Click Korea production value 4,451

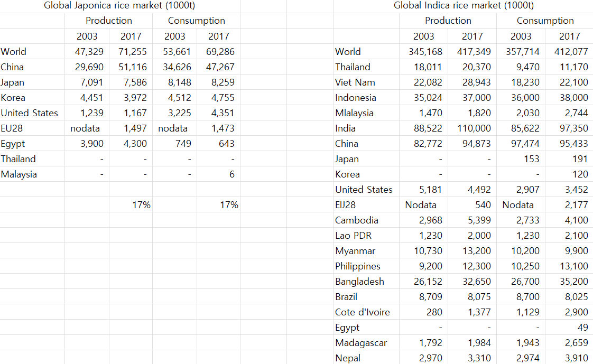pyautogui.click(x=91, y=98)
